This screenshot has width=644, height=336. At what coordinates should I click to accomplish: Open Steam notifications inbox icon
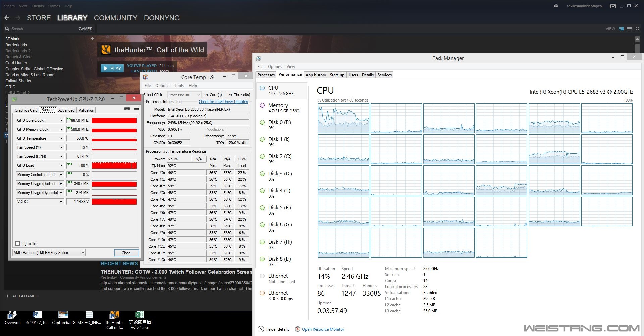556,6
